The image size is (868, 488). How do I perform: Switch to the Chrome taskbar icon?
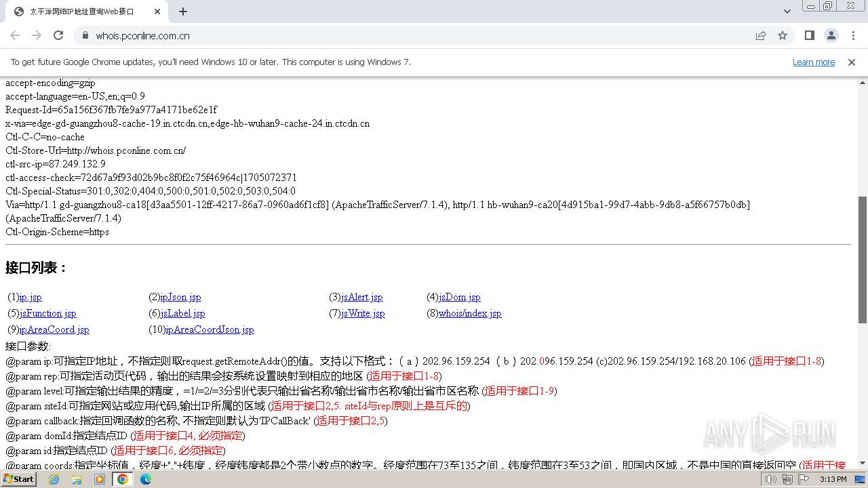pos(123,479)
